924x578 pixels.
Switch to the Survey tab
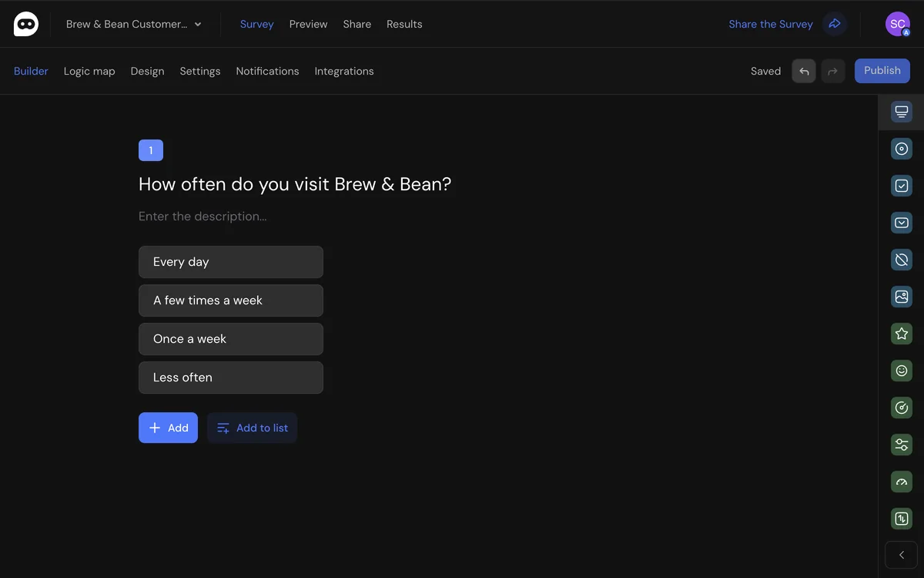tap(256, 24)
